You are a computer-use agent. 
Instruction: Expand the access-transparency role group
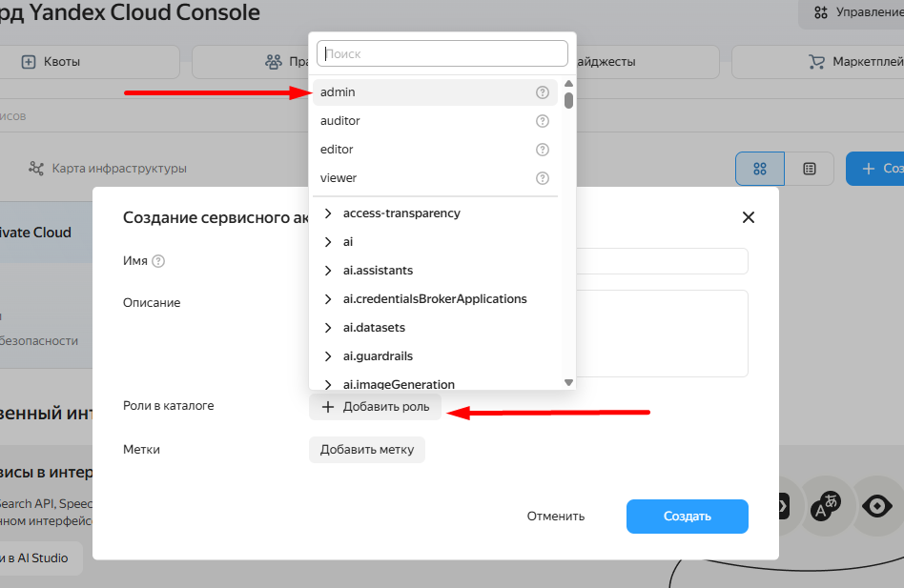coord(328,213)
